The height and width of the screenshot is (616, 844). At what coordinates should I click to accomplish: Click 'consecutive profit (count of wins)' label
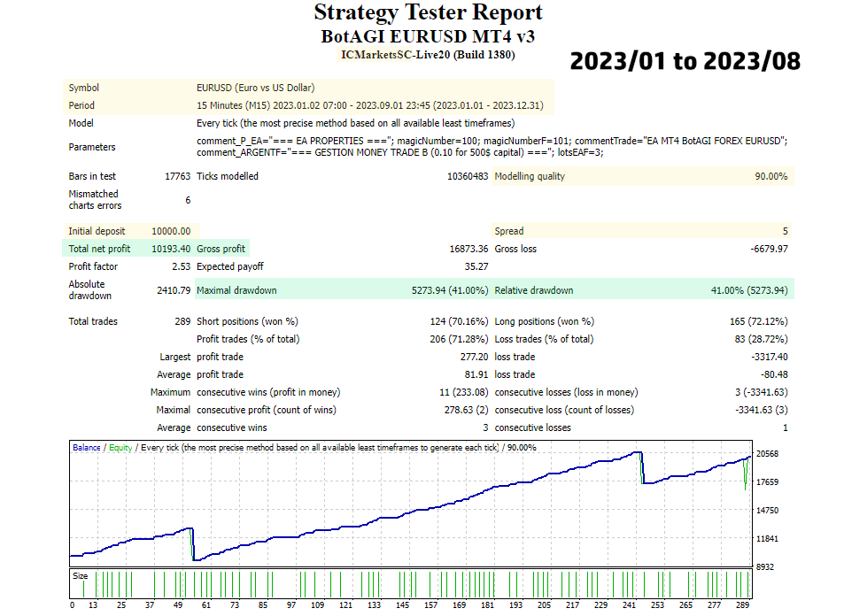267,410
